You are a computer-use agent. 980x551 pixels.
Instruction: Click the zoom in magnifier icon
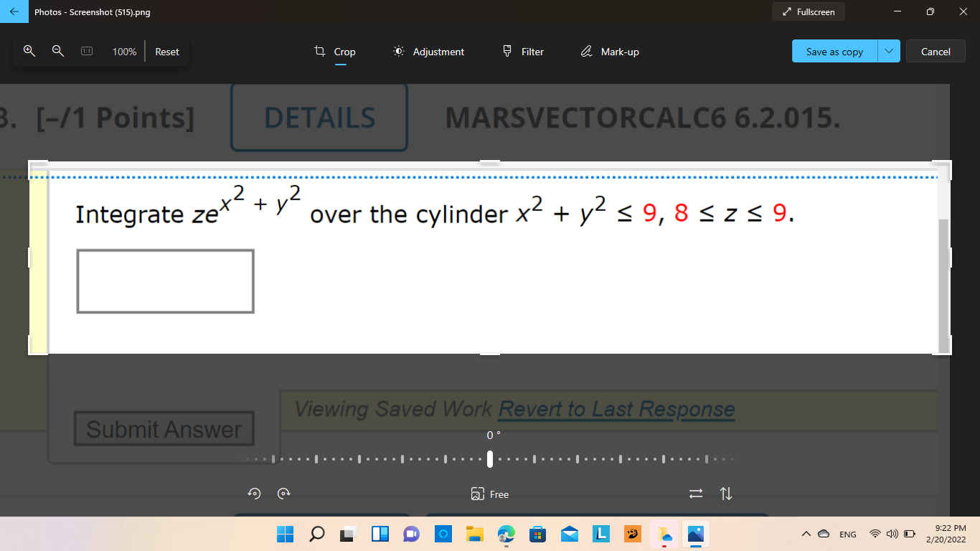pyautogui.click(x=29, y=51)
